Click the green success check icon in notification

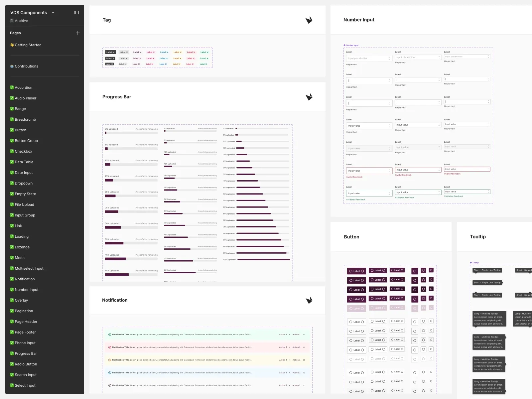pyautogui.click(x=110, y=334)
